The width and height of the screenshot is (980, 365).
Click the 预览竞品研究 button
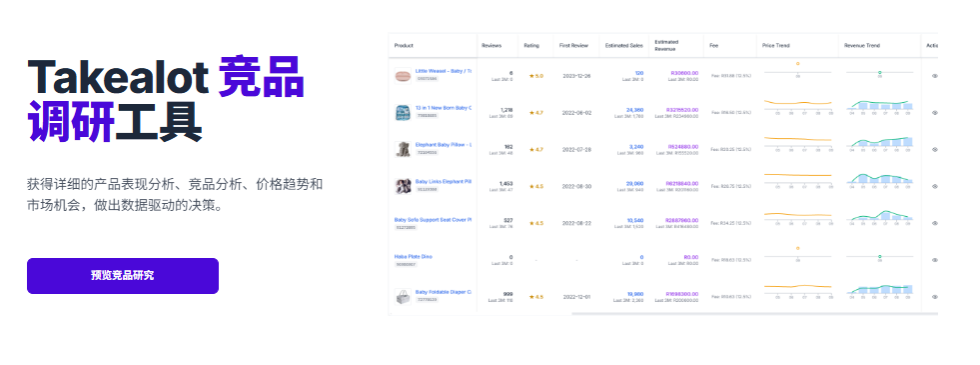pos(123,275)
